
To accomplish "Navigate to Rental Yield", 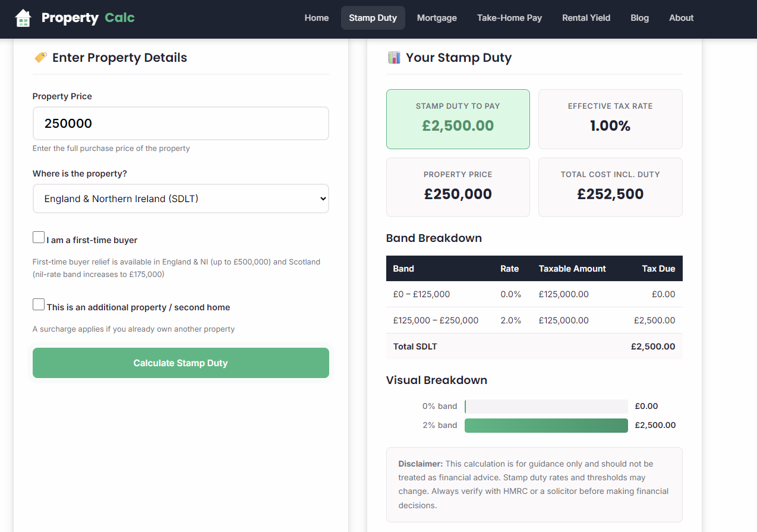I will point(586,18).
